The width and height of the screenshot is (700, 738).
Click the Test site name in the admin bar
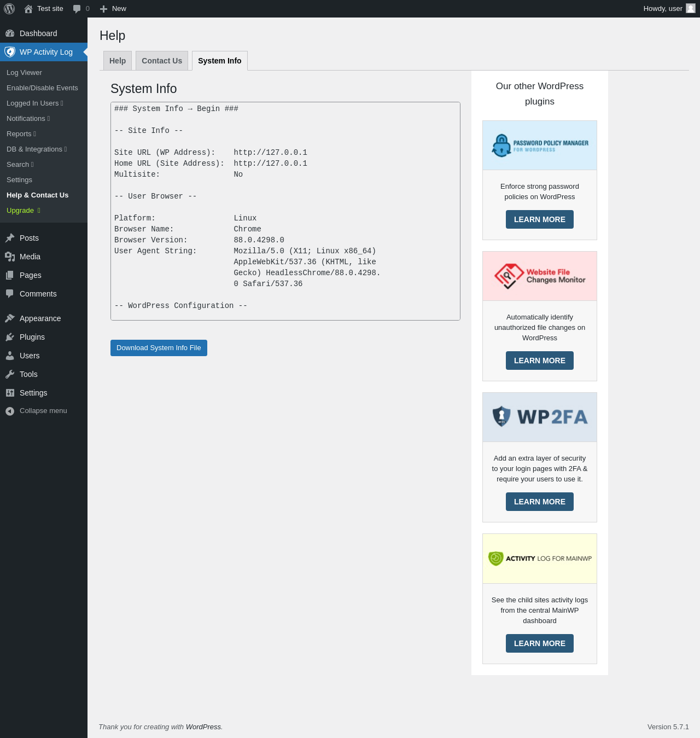tap(50, 9)
